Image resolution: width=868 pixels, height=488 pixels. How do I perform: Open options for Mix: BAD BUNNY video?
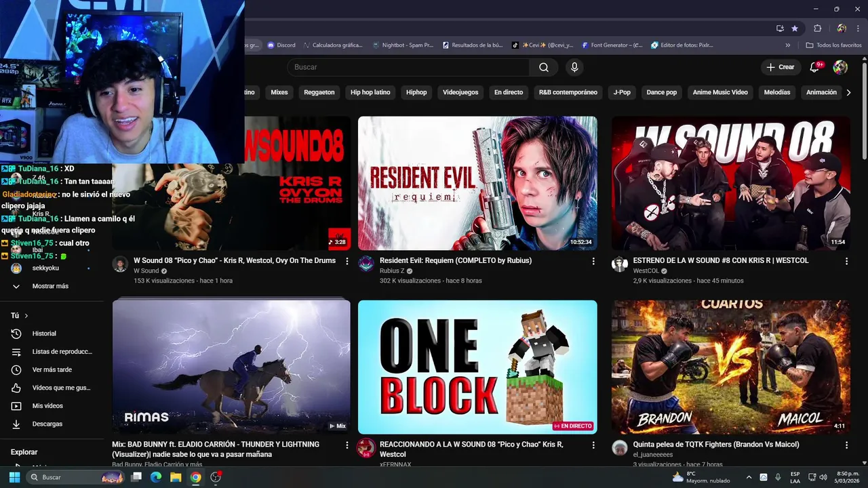click(x=347, y=445)
